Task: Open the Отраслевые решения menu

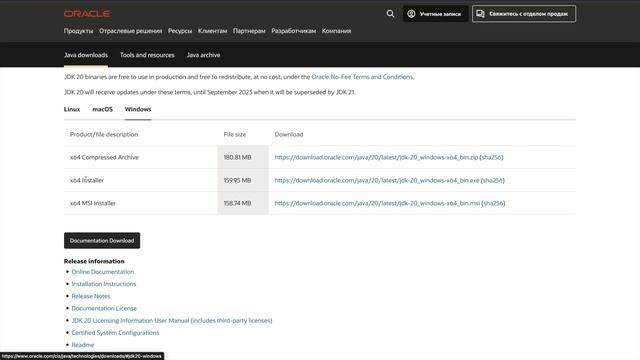Action: [x=131, y=31]
